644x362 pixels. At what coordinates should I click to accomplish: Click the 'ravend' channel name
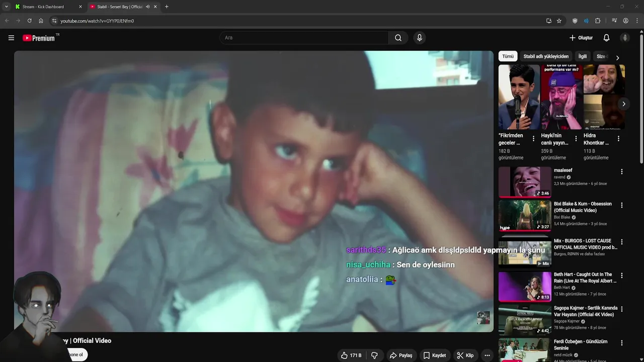tap(559, 177)
